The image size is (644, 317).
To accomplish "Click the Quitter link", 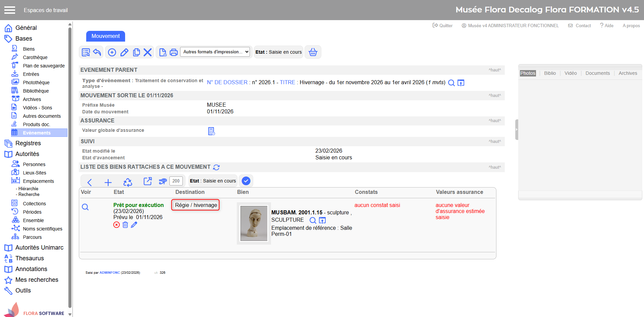I will [442, 25].
